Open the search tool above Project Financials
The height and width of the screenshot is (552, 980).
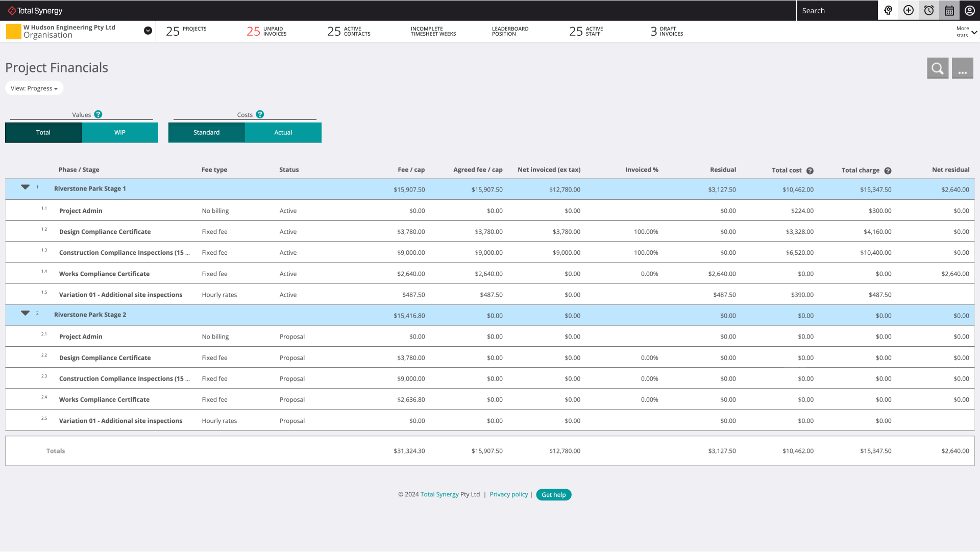tap(938, 67)
